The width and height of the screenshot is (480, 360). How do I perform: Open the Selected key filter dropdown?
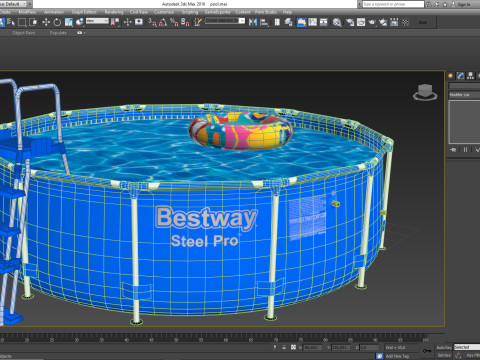(x=467, y=347)
